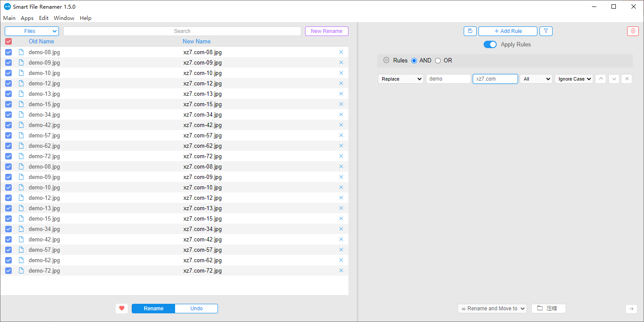
Task: Click the Add Rule button
Action: pos(508,31)
